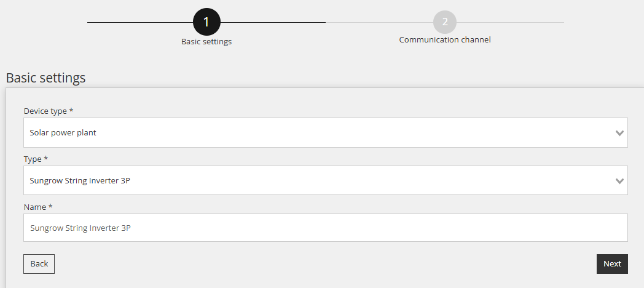Click the large "Basic settings" page heading
644x288 pixels.
tap(45, 78)
